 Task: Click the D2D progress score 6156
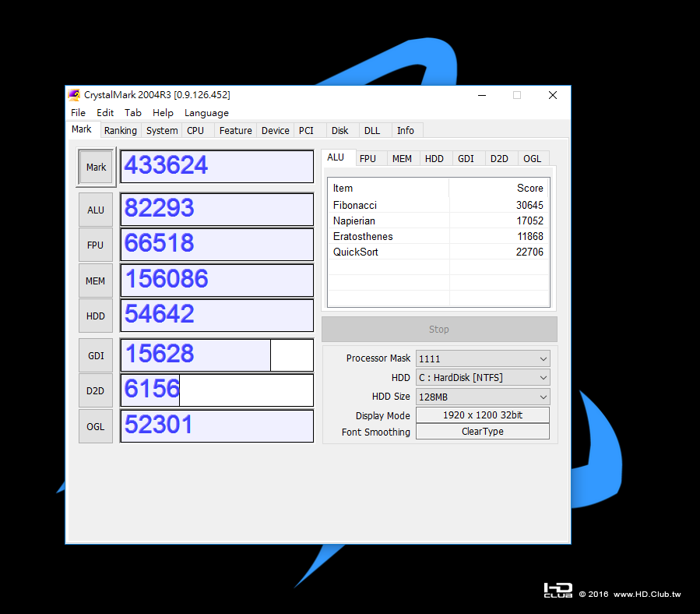point(217,390)
